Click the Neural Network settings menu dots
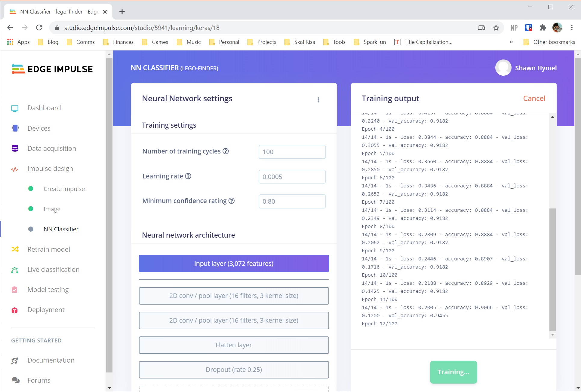This screenshot has height=392, width=581. pyautogui.click(x=318, y=100)
